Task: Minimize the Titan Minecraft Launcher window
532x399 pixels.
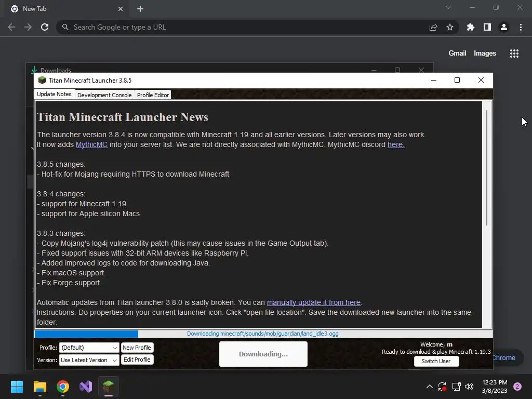Action: (x=434, y=80)
